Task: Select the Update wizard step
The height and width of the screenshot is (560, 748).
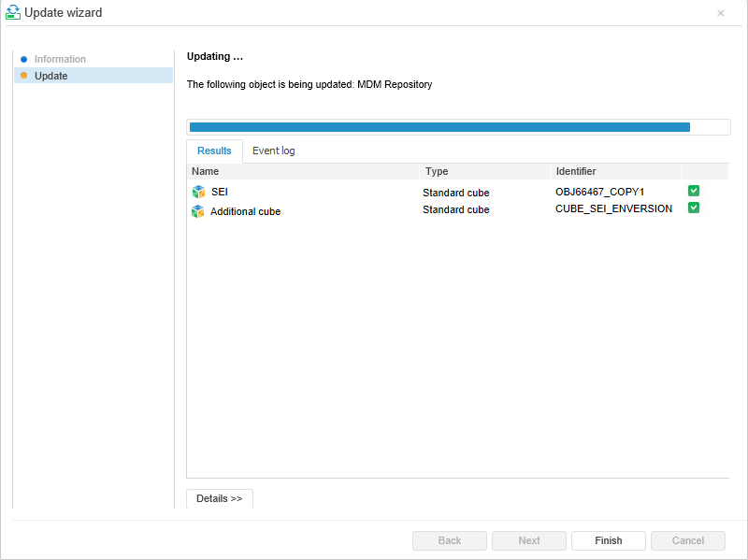Action: coord(93,76)
